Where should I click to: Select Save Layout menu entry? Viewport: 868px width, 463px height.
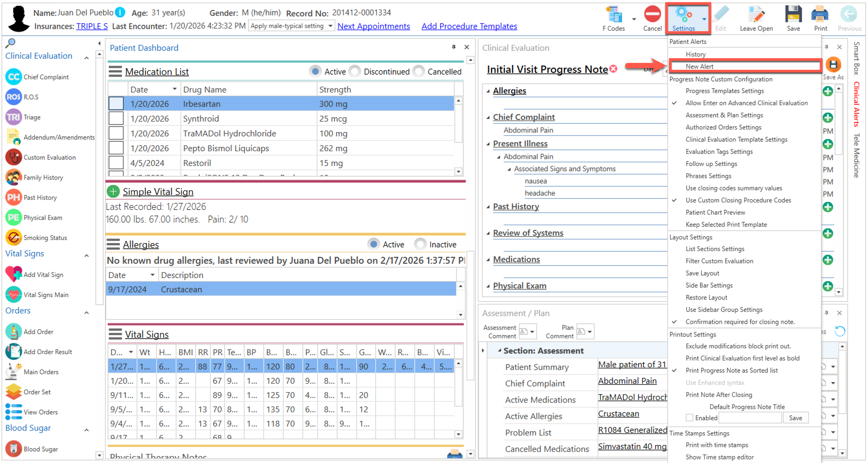[x=702, y=273]
